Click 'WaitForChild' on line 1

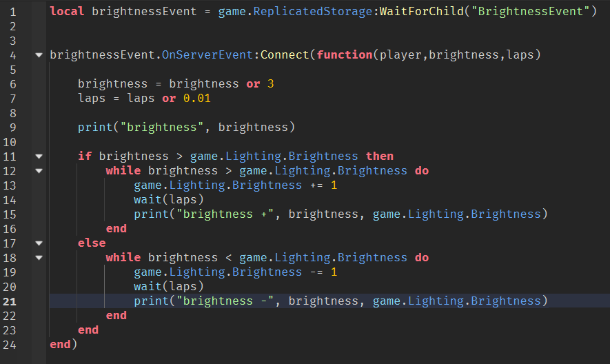(422, 11)
